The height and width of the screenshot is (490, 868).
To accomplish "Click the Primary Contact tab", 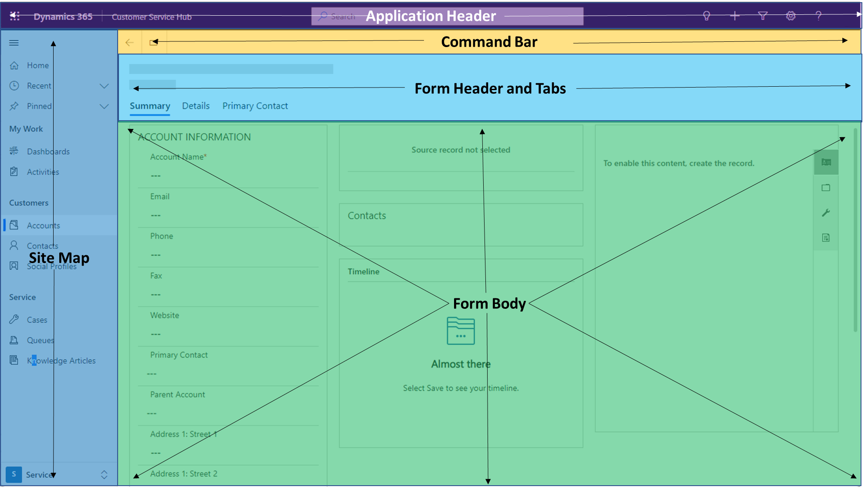I will (255, 105).
